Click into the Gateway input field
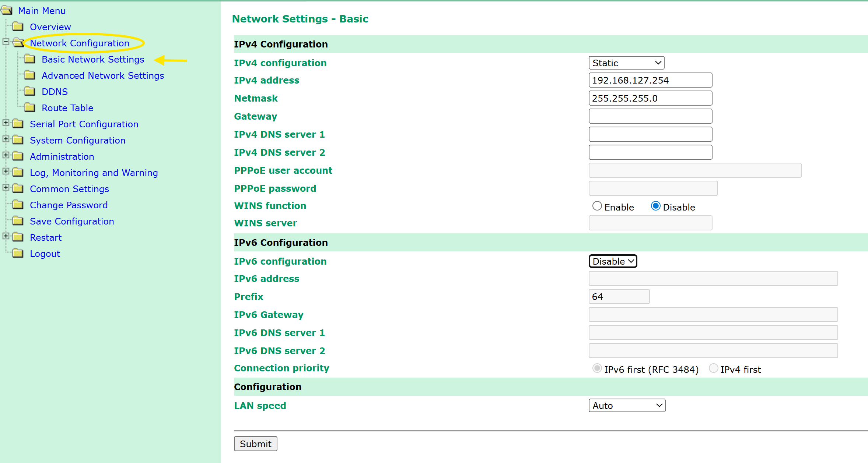The height and width of the screenshot is (463, 868). click(650, 116)
